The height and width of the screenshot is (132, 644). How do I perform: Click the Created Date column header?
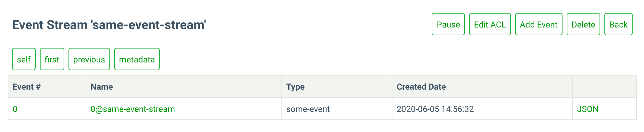tap(421, 87)
